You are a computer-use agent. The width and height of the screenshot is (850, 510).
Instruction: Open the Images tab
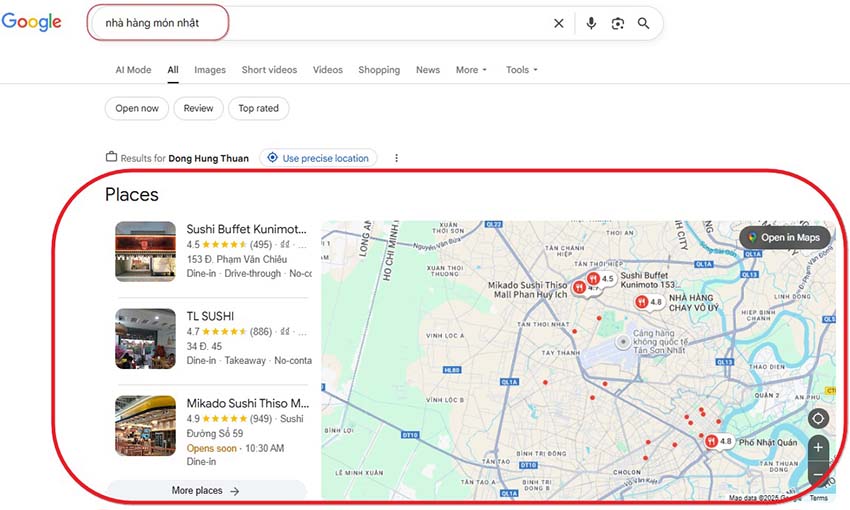210,70
